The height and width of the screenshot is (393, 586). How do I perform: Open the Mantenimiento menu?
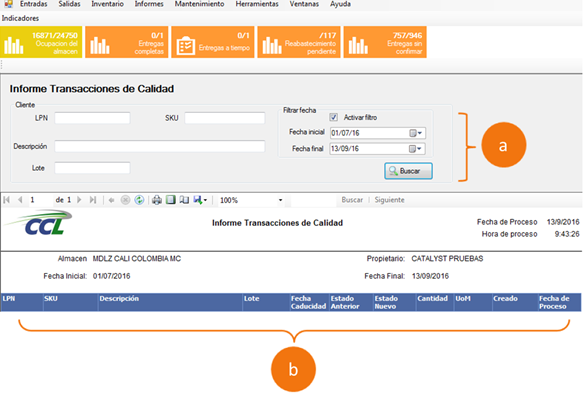tap(200, 4)
